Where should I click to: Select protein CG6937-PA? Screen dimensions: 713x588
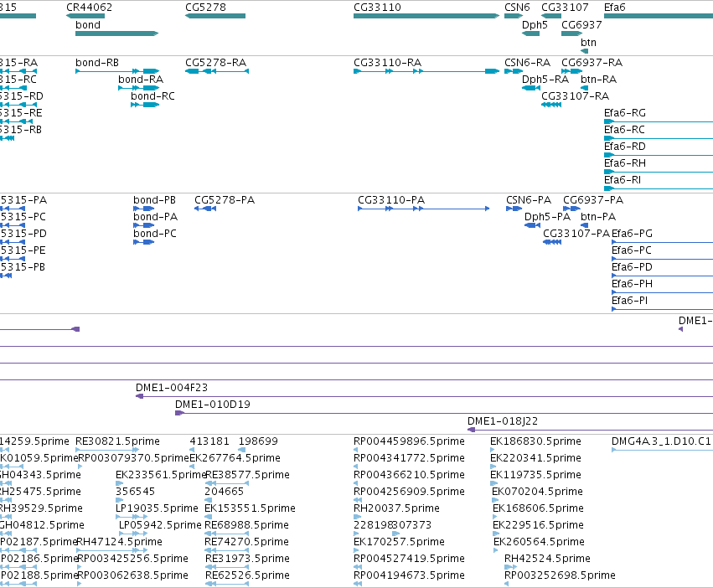pyautogui.click(x=571, y=209)
